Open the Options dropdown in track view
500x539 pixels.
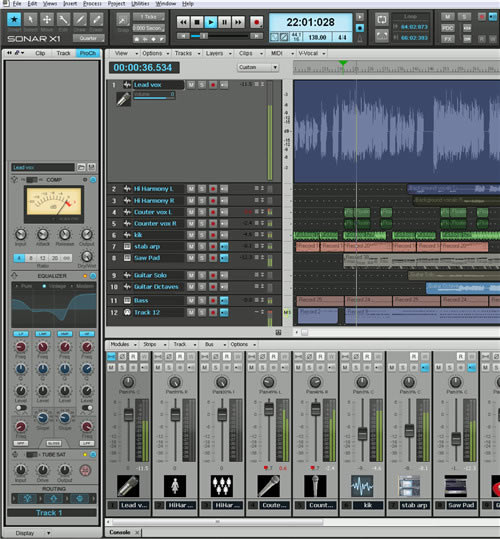click(x=156, y=53)
